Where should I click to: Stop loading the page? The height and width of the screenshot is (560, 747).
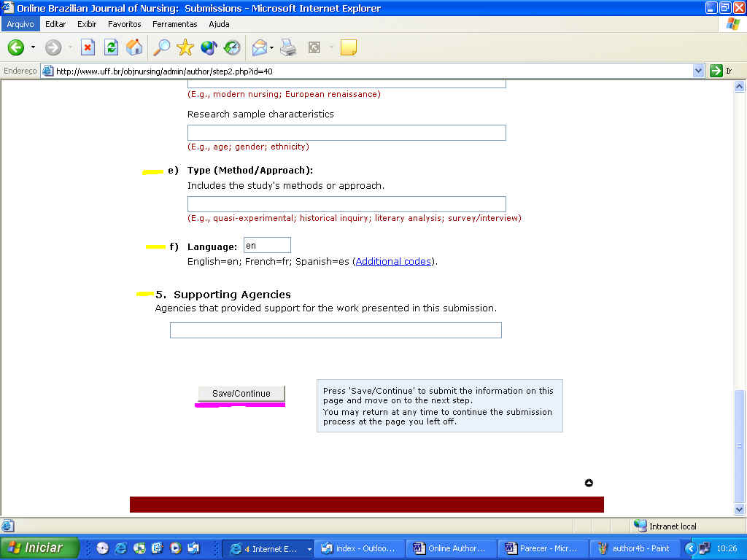[x=88, y=48]
